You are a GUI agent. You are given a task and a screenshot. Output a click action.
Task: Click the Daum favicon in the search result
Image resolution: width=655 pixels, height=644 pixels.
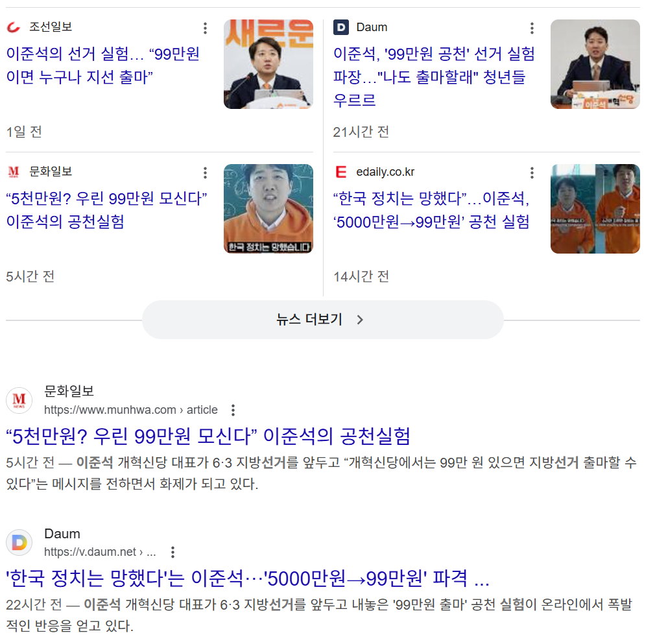pyautogui.click(x=19, y=542)
